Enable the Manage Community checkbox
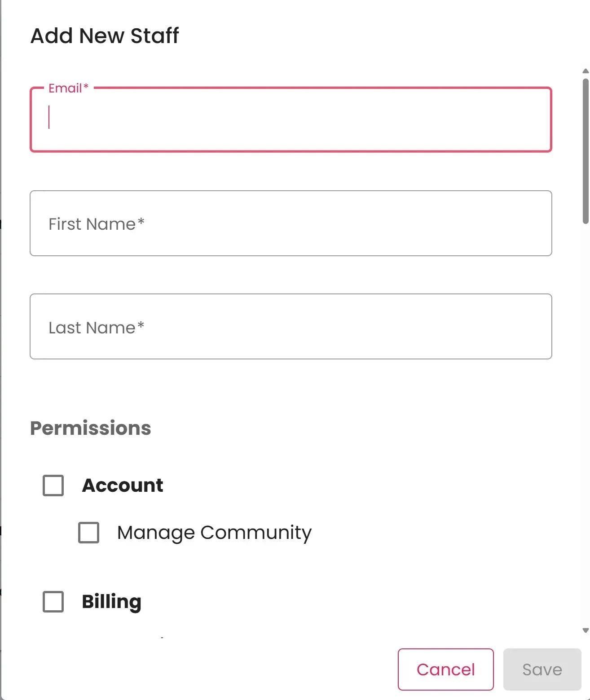 point(88,533)
